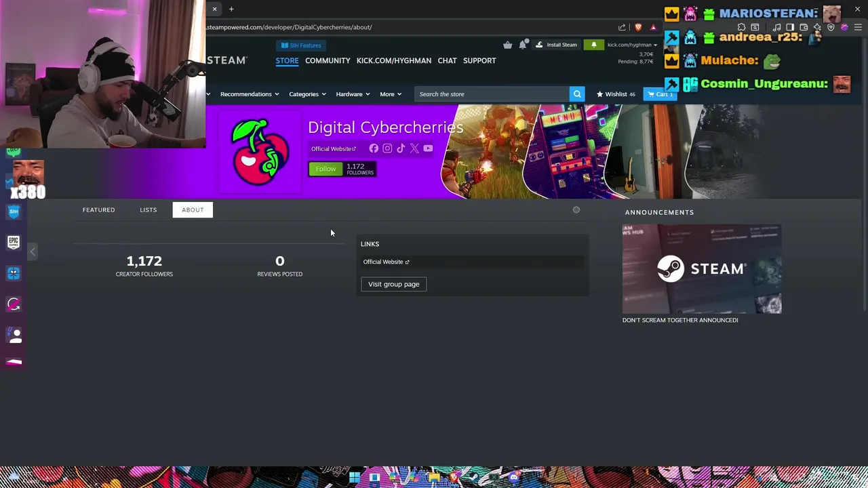
Task: Open a new browser tab with plus
Action: pyautogui.click(x=231, y=9)
